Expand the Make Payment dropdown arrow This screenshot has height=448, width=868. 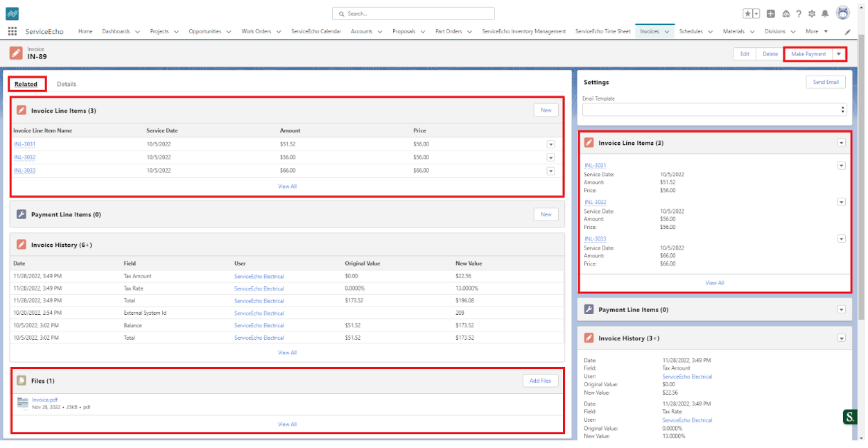coord(840,53)
